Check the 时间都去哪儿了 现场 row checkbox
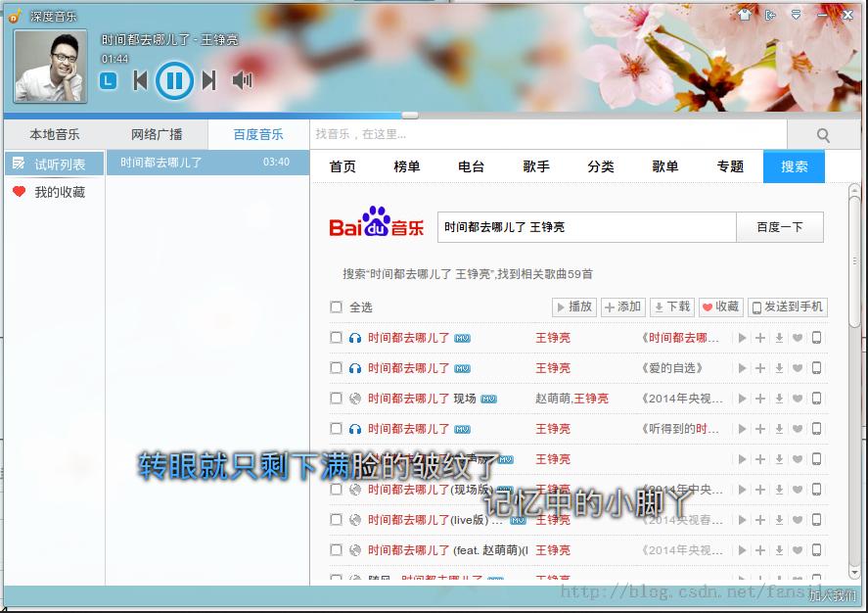Viewport: 868px width, 613px height. click(x=336, y=399)
